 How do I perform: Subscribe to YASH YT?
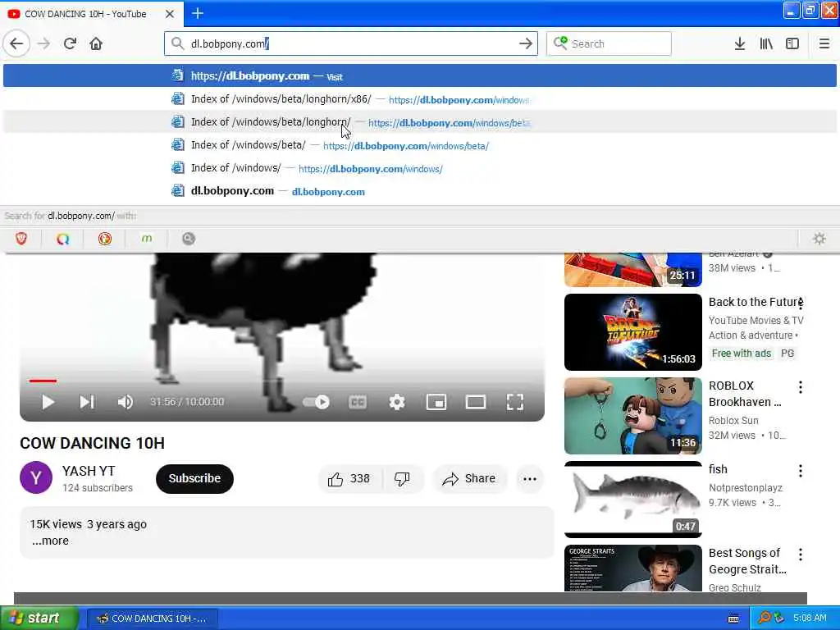click(x=194, y=478)
